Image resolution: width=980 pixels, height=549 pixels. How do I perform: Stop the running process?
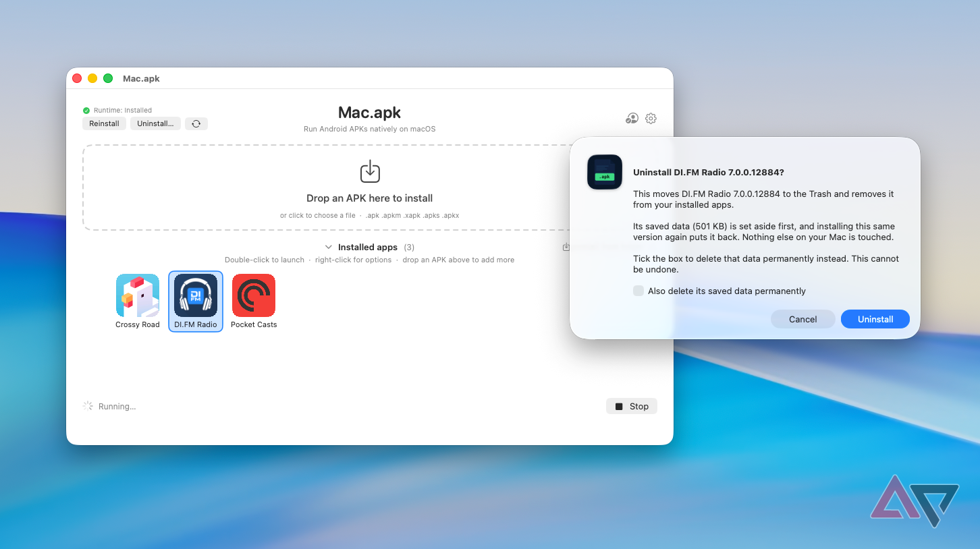tap(632, 406)
